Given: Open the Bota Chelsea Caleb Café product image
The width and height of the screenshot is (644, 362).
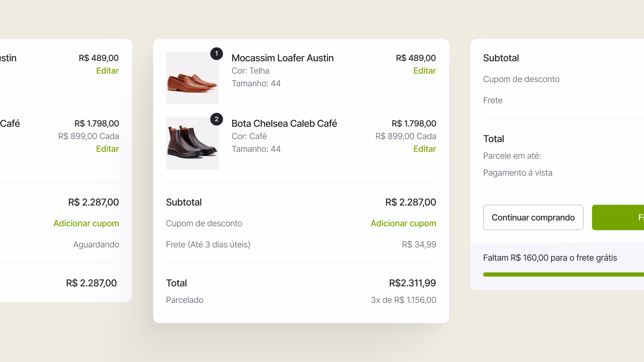Looking at the screenshot, I should tap(192, 143).
